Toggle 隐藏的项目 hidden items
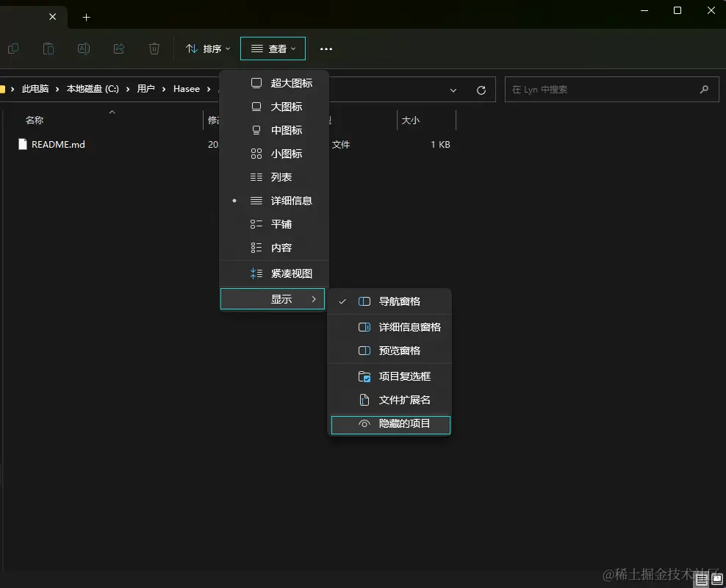 pos(391,425)
